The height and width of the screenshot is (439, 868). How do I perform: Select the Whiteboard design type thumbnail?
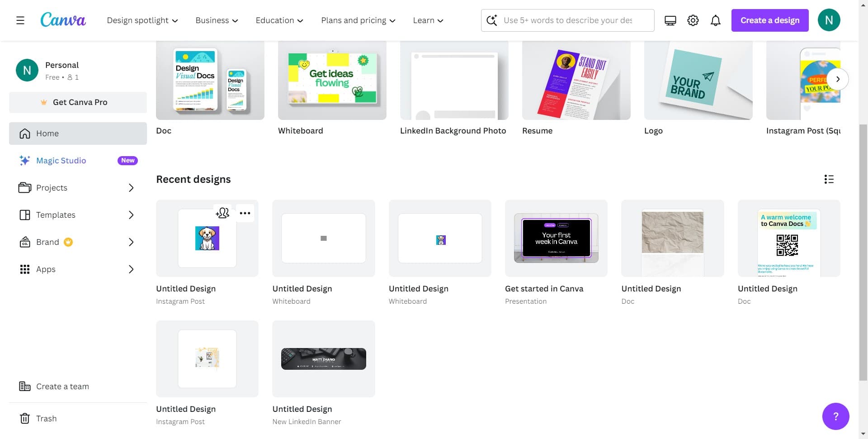[332, 80]
